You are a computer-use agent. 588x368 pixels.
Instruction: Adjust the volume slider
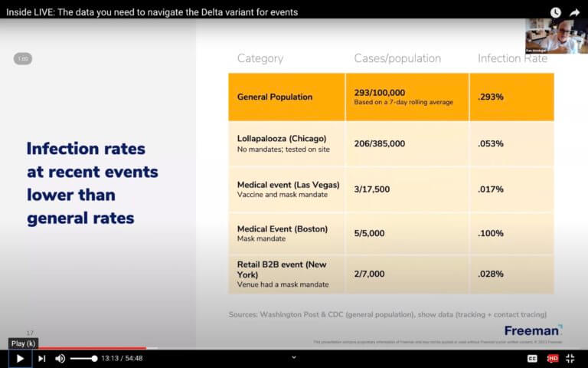(83, 359)
